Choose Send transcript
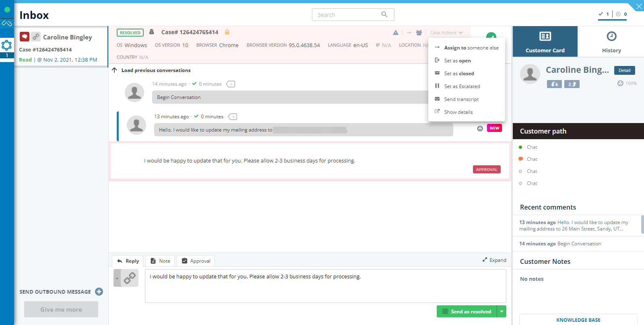Viewport: 644px width, 325px height. 466,99
